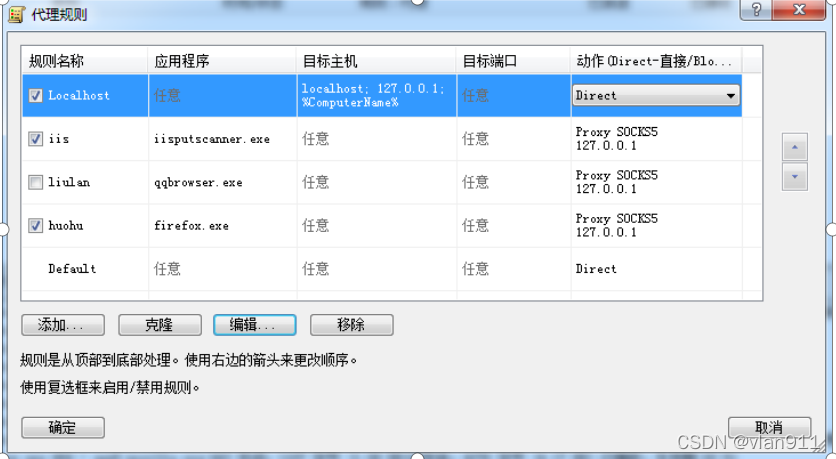Select the iis rule name
Image resolution: width=836 pixels, height=459 pixels.
[59, 139]
